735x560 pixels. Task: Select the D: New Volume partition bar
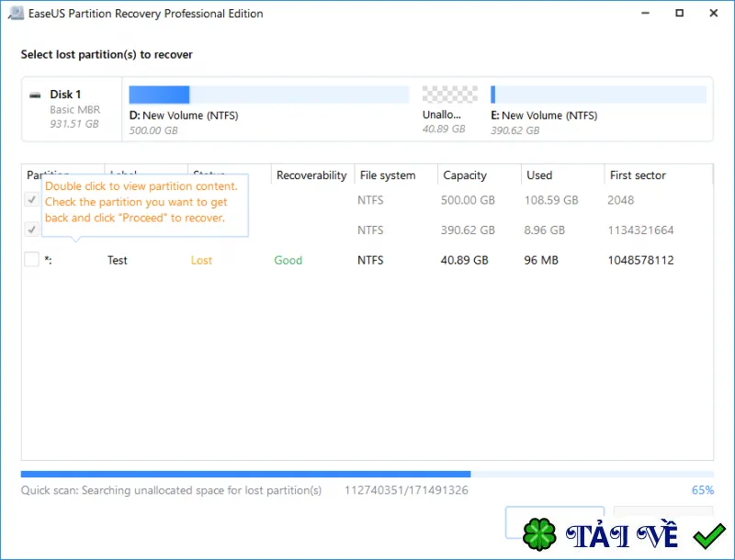(x=269, y=95)
